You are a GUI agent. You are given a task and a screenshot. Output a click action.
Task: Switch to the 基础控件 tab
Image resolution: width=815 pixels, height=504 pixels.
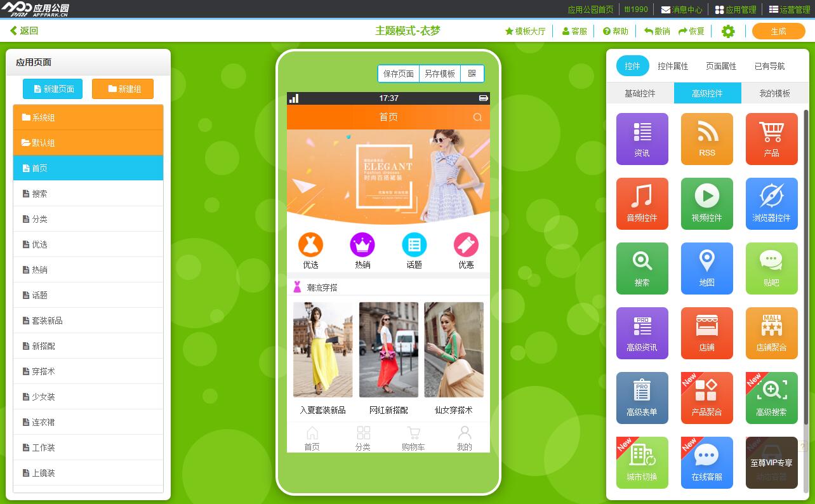click(x=640, y=93)
